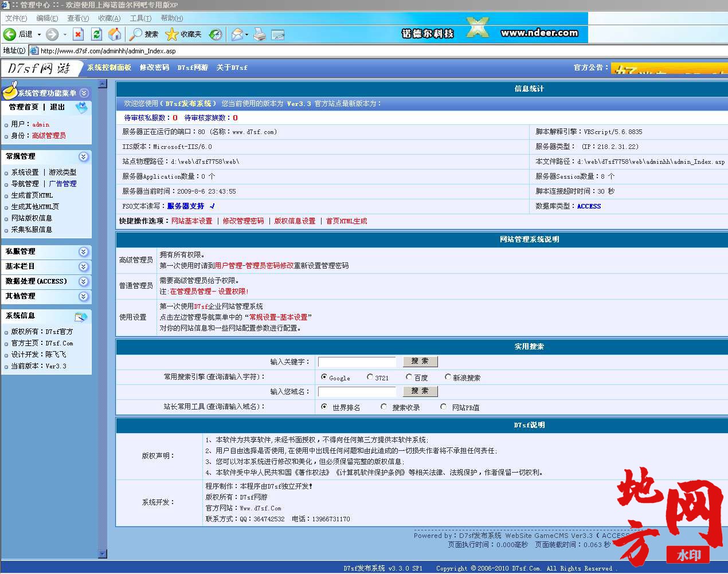Click the sidebar scrollbar down arrow

103,554
